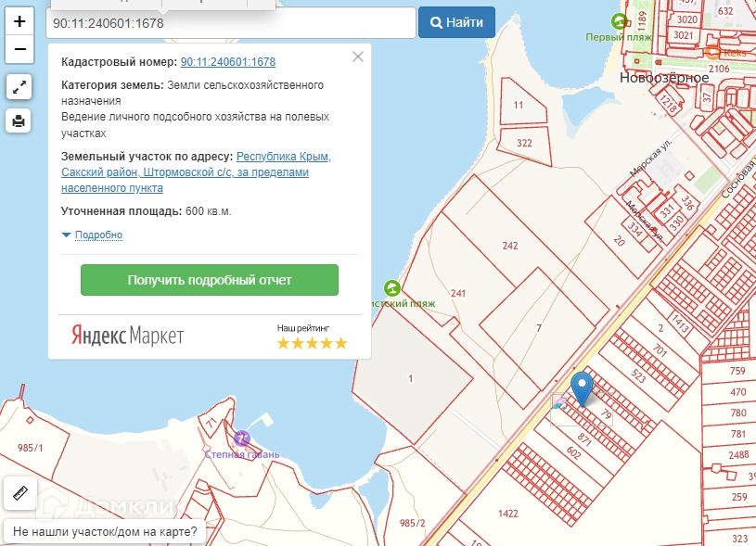Select parcel 470 on the map
This screenshot has height=546, width=756.
737,392
